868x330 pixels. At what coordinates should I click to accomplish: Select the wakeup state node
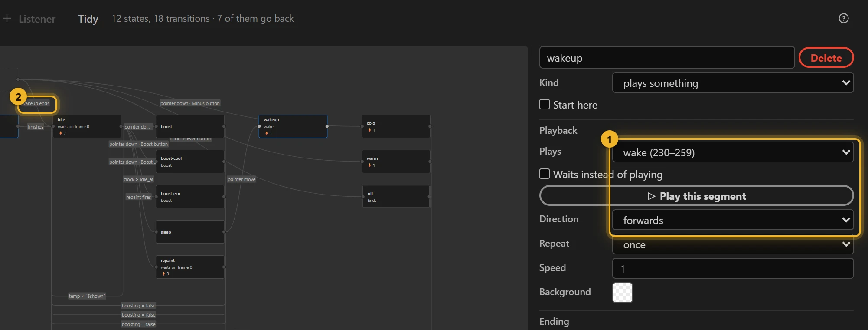pos(293,126)
